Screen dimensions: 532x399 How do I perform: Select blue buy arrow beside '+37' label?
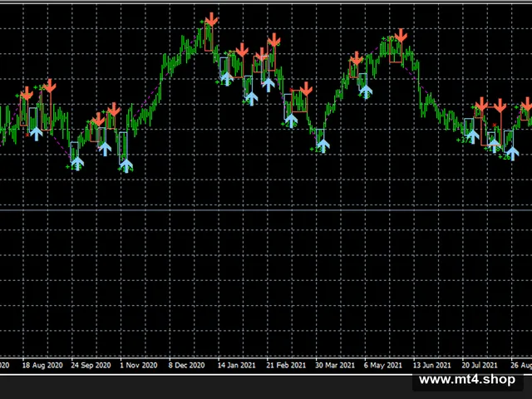473,136
